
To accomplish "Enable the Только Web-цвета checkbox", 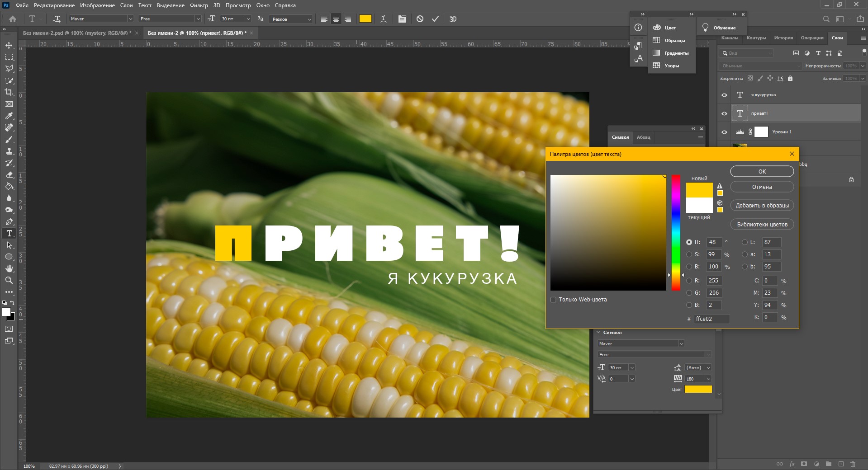I will point(553,300).
